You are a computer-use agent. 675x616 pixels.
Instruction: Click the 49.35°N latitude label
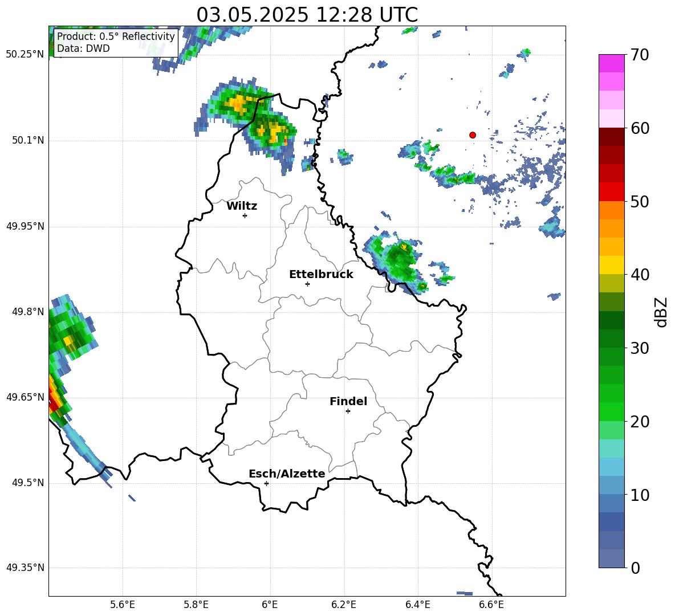(25, 568)
